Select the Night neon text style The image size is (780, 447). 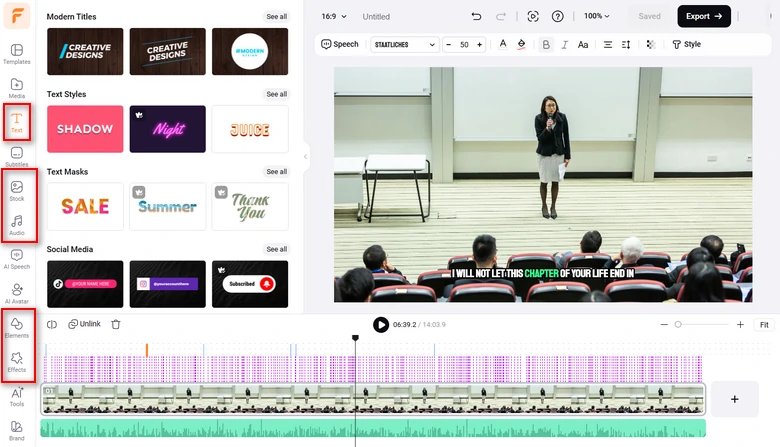(x=168, y=129)
